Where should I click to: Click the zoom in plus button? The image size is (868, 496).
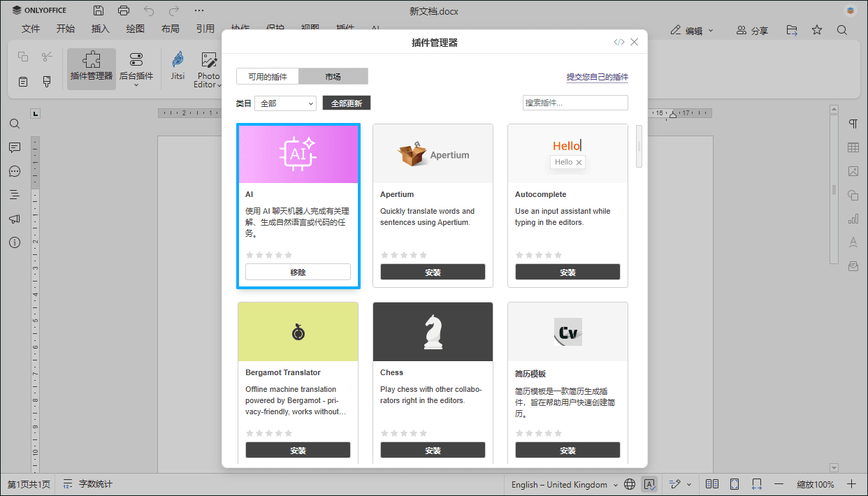click(851, 484)
